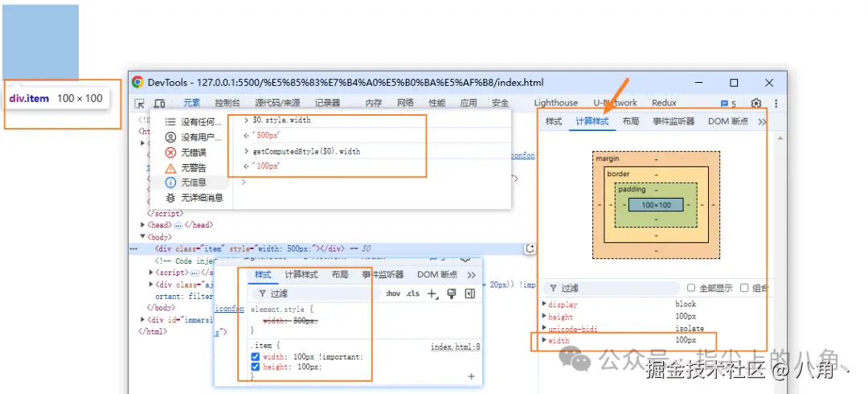This screenshot has width=868, height=394.
Task: Click the AI assistance icon on selected row
Action: click(x=530, y=248)
